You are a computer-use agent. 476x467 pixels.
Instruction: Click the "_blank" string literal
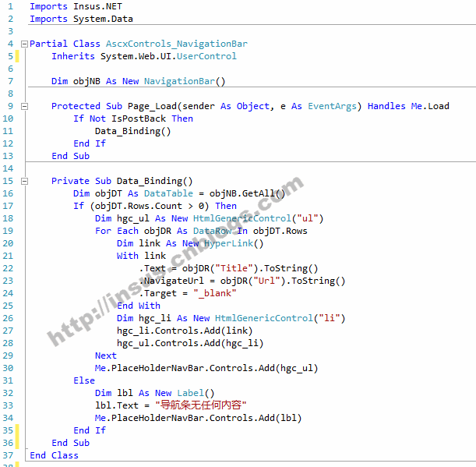click(x=214, y=293)
